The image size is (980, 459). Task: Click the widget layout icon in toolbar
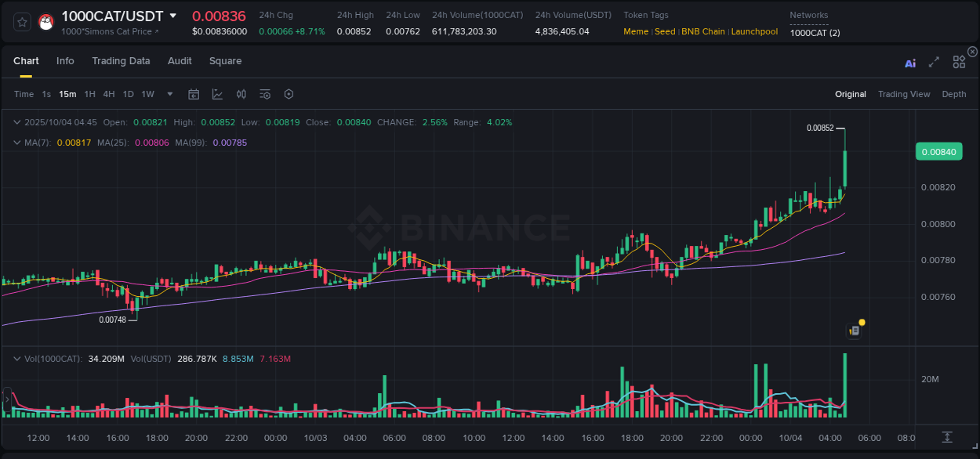[x=959, y=61]
